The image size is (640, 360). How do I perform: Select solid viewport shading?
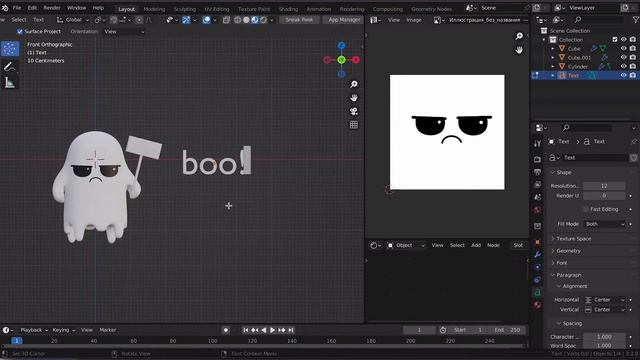(x=246, y=20)
